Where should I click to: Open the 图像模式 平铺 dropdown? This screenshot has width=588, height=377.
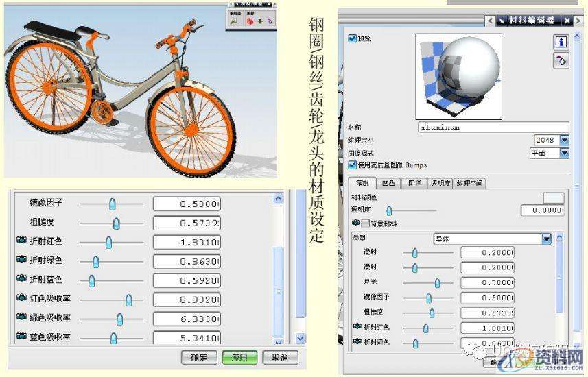pos(564,153)
